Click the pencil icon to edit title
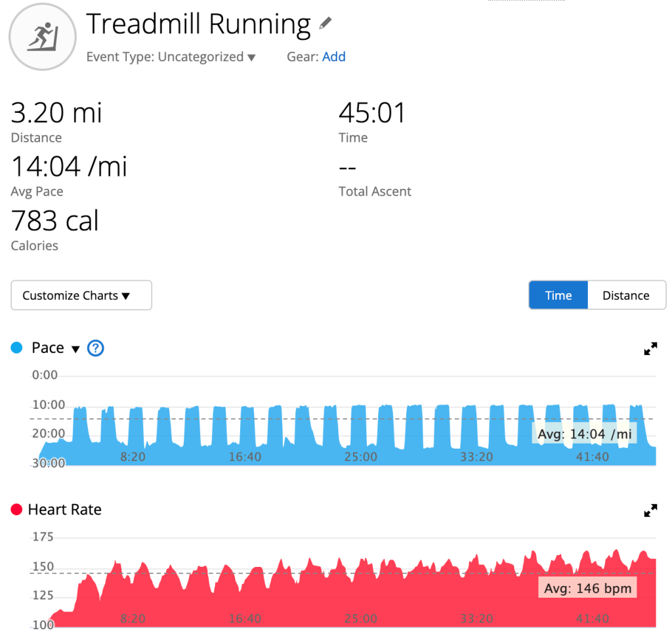 tap(325, 24)
